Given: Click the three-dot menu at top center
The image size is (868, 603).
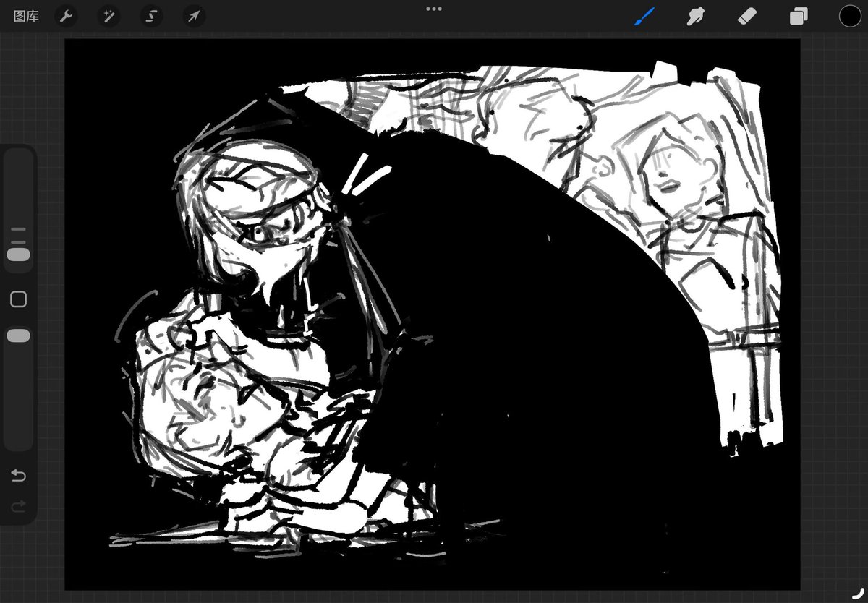Looking at the screenshot, I should (x=434, y=9).
